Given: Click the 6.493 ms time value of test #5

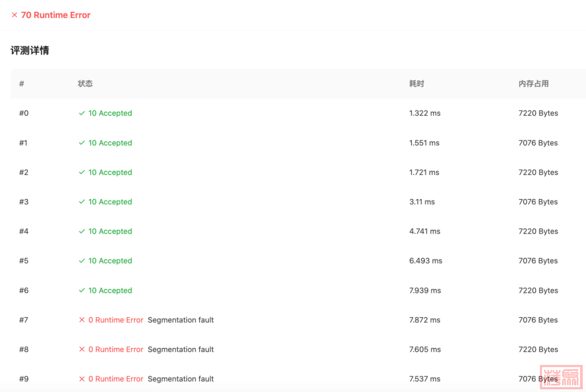Looking at the screenshot, I should (x=425, y=261).
